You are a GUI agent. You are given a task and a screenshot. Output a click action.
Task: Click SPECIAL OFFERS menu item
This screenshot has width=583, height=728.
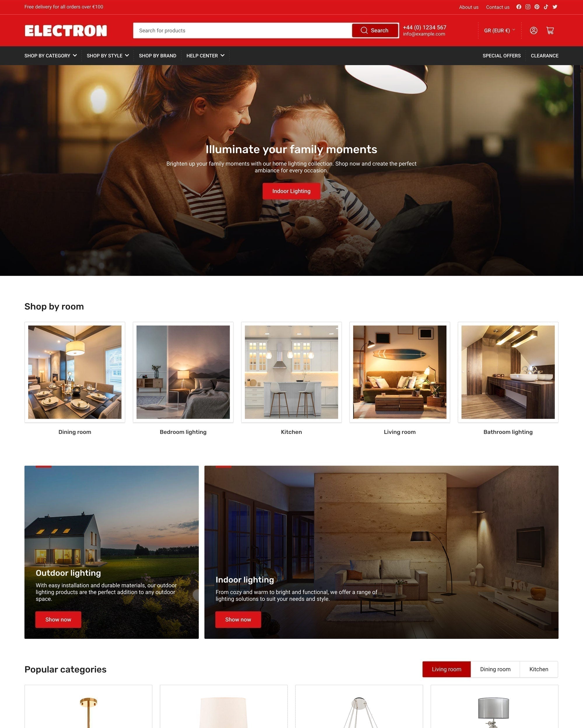pyautogui.click(x=501, y=55)
